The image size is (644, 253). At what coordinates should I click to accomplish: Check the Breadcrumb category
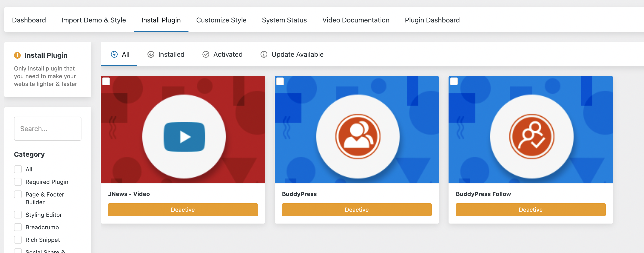18,227
